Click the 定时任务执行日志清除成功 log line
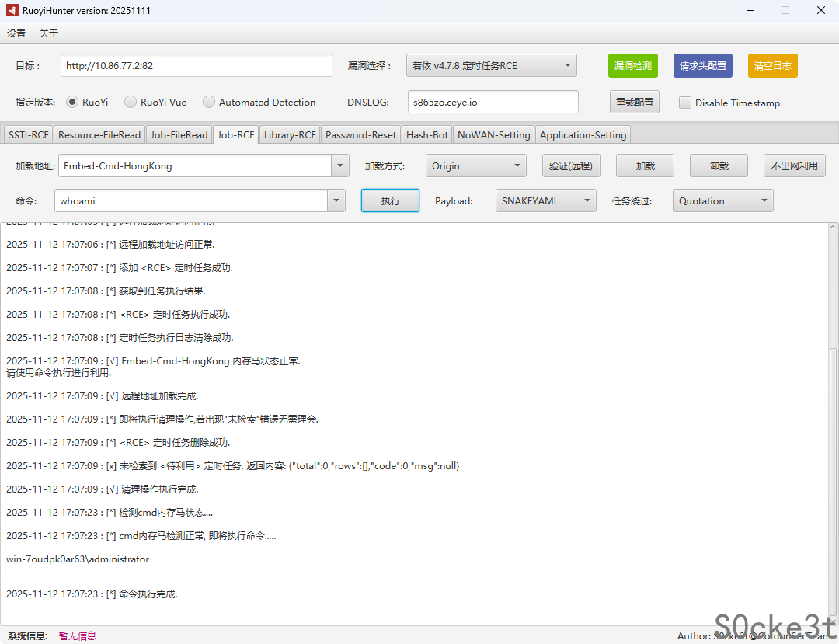 [x=120, y=337]
